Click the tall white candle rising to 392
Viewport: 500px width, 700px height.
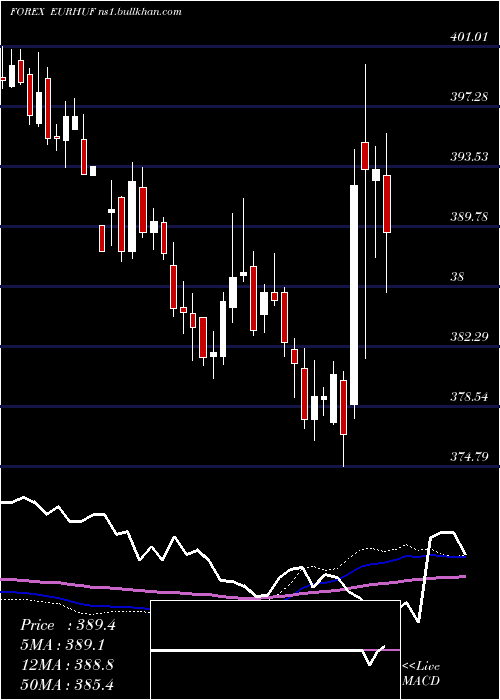(354, 295)
